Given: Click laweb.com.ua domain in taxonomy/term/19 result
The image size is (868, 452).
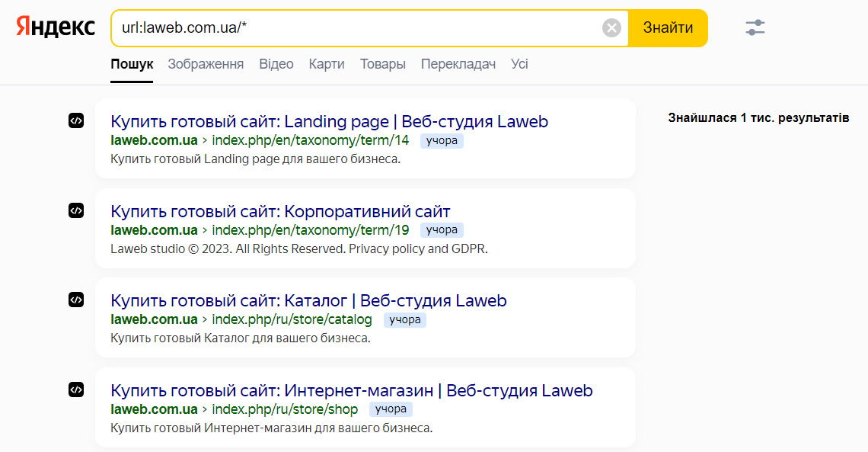Looking at the screenshot, I should click(x=154, y=230).
